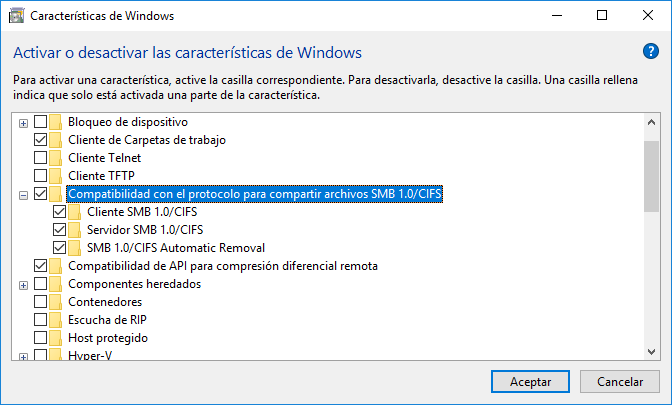
Task: Click folder icon beside Servidor SMB 1.0/CIFS
Action: (x=75, y=230)
